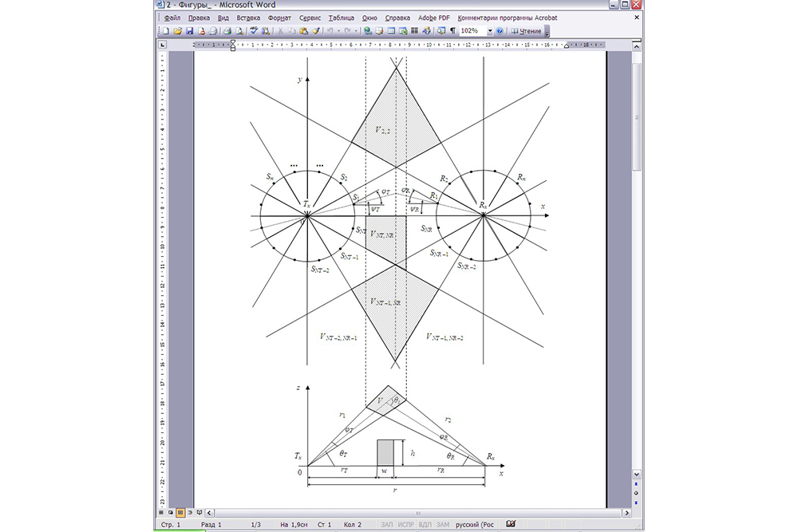Toggle ИСПР track changes in status bar
This screenshot has width=798, height=532.
point(408,526)
